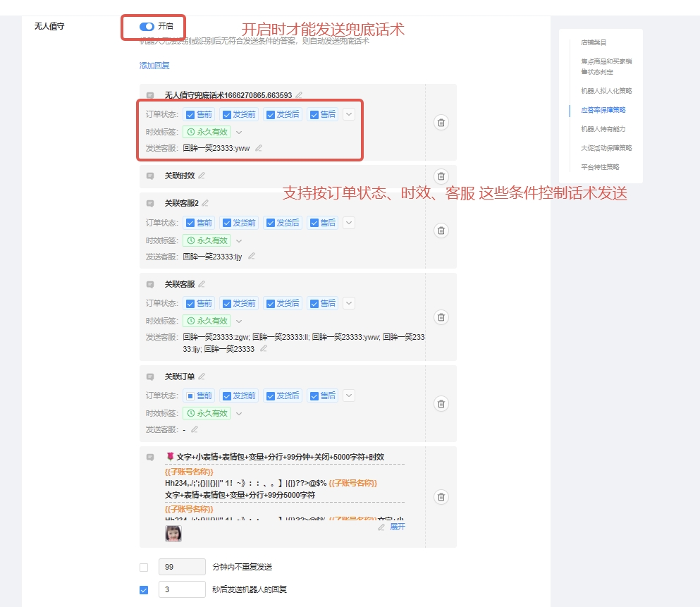Uncheck 发货前 in 无人值守兜底话术1666270865.663593
700x607 pixels.
227,115
